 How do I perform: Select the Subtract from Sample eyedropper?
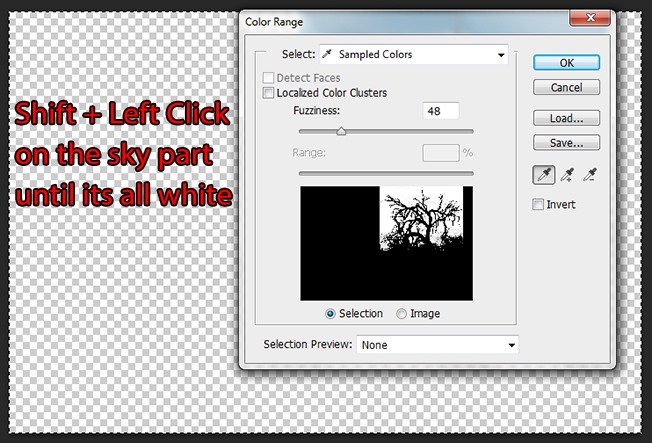coord(590,175)
